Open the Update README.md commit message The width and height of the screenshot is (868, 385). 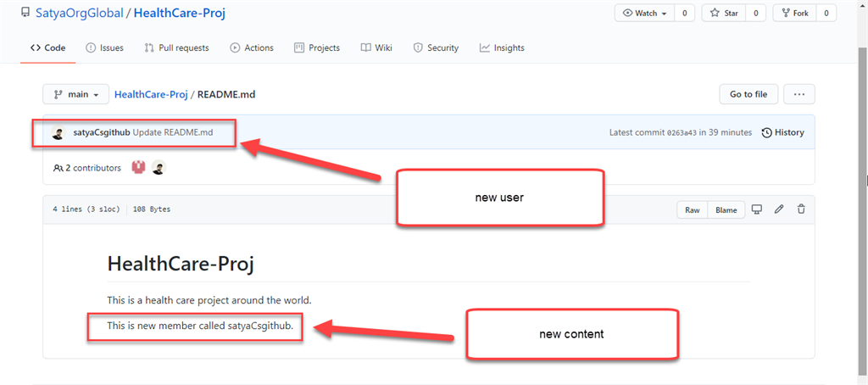pos(173,132)
